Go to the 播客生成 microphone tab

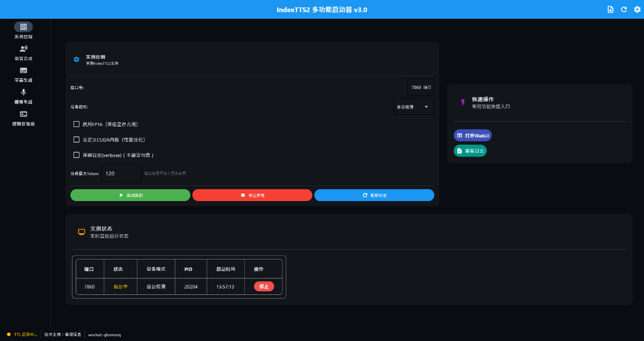click(23, 95)
